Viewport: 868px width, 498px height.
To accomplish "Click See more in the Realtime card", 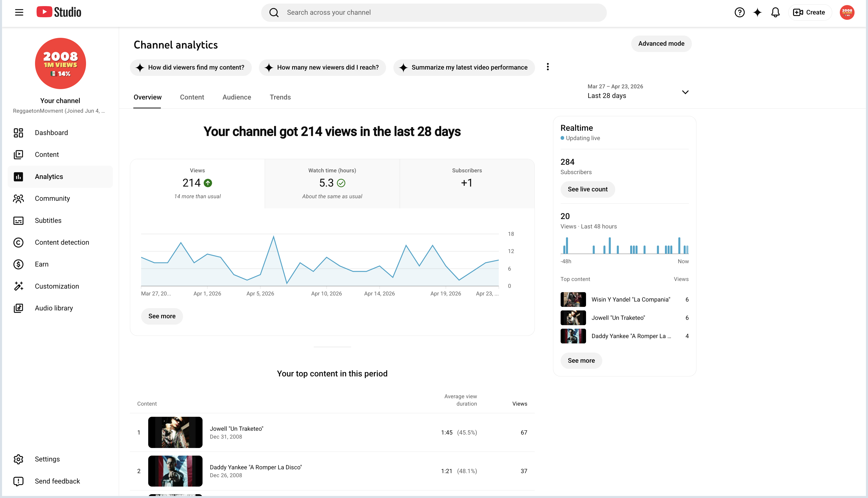I will (x=581, y=361).
